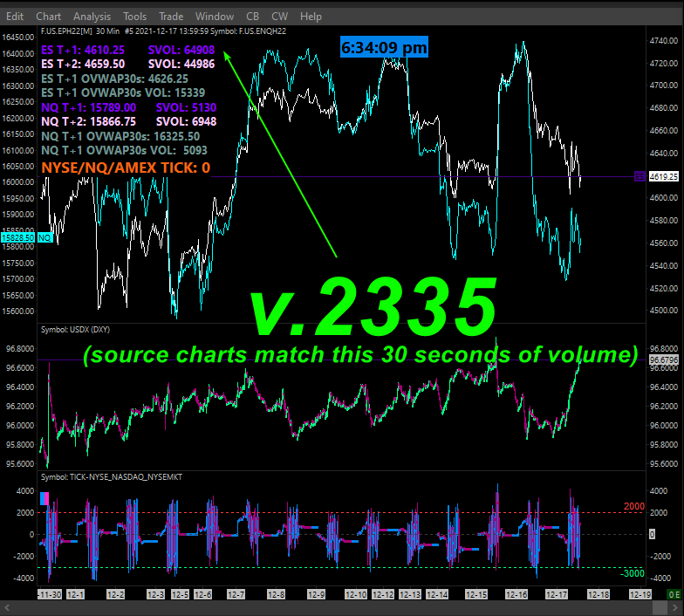Click the chart header F.US.EPH22[M] 30 Min

click(x=80, y=31)
